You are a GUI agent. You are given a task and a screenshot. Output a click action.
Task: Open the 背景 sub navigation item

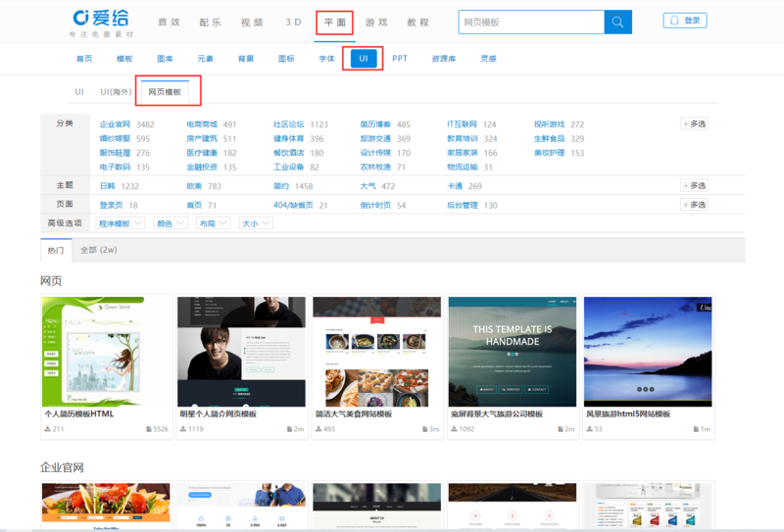pyautogui.click(x=246, y=59)
